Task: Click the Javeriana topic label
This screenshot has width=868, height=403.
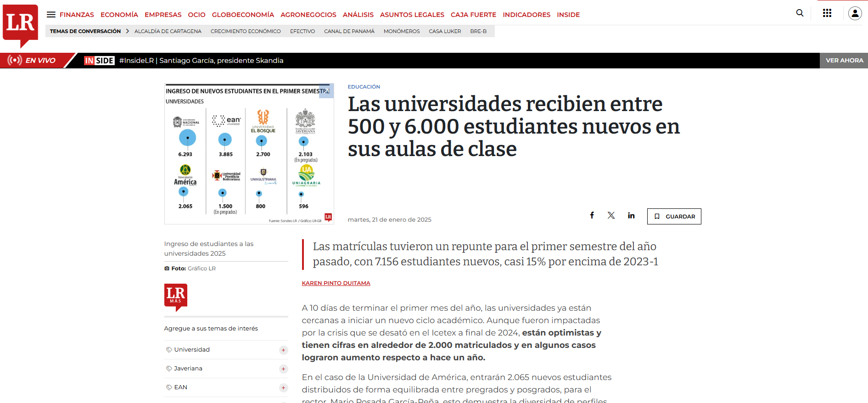Action: click(188, 369)
